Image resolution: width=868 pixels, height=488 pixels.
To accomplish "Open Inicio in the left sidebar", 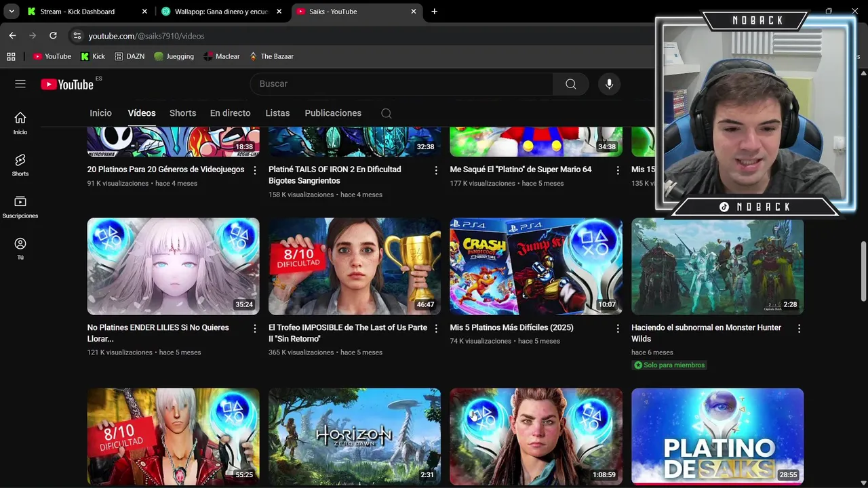I will (x=20, y=123).
